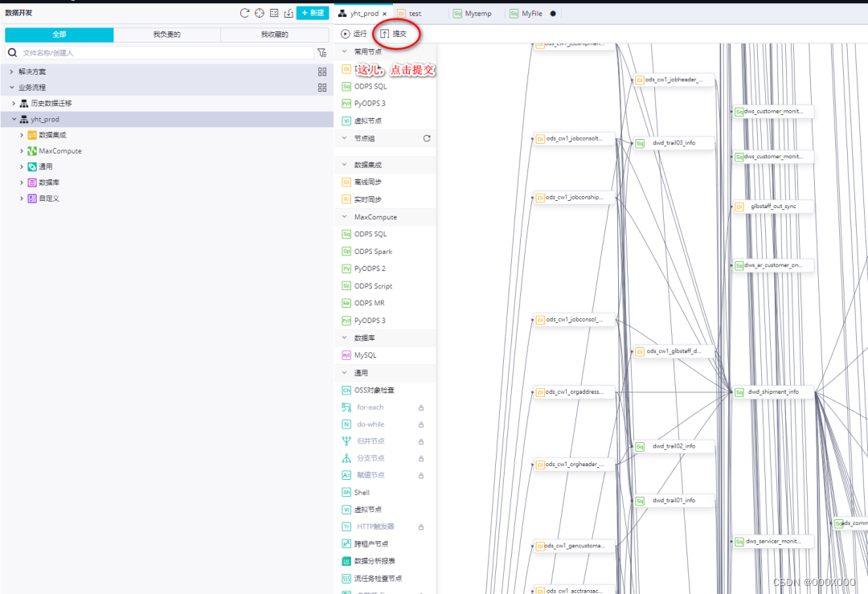Screen dimensions: 868x594
Task: Expand the 历史数据迁移 workflow
Action: [x=14, y=103]
